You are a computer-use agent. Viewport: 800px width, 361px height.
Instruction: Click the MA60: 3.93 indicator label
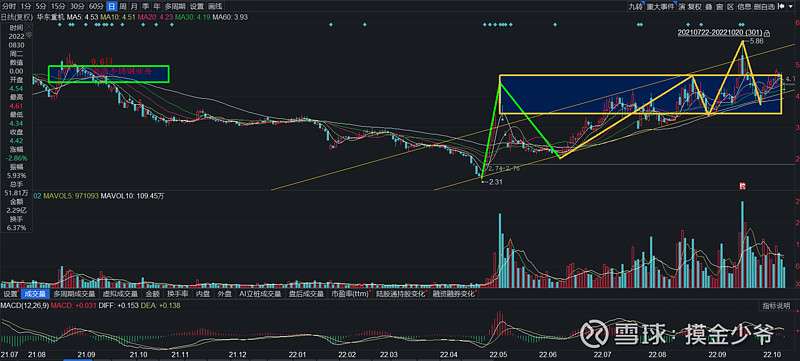coord(230,17)
